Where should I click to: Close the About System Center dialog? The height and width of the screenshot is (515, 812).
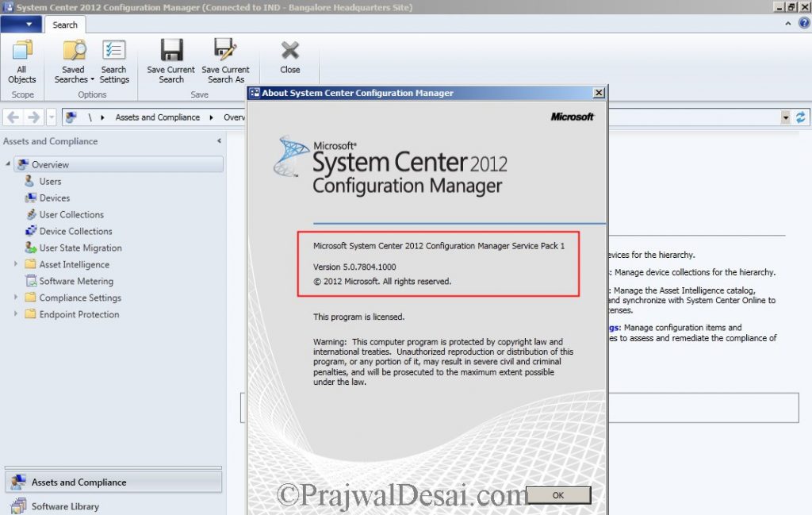(x=599, y=93)
